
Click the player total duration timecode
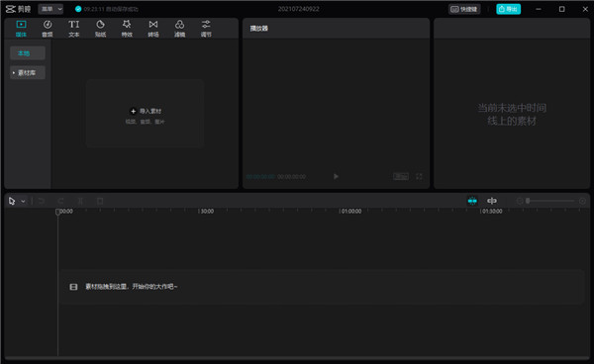click(x=291, y=177)
